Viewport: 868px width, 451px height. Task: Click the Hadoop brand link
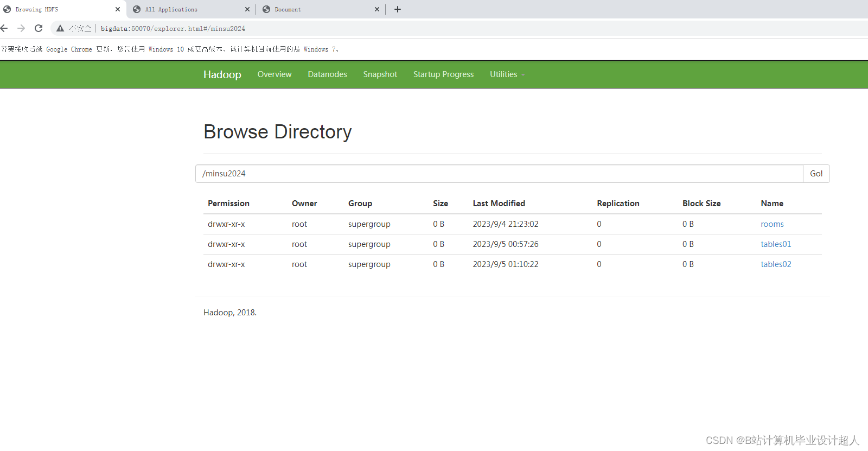(x=222, y=74)
